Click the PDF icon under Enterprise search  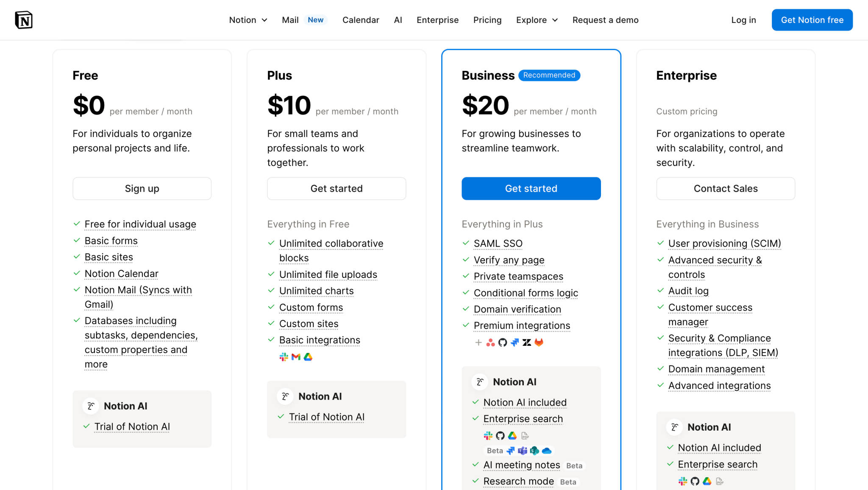pyautogui.click(x=525, y=436)
